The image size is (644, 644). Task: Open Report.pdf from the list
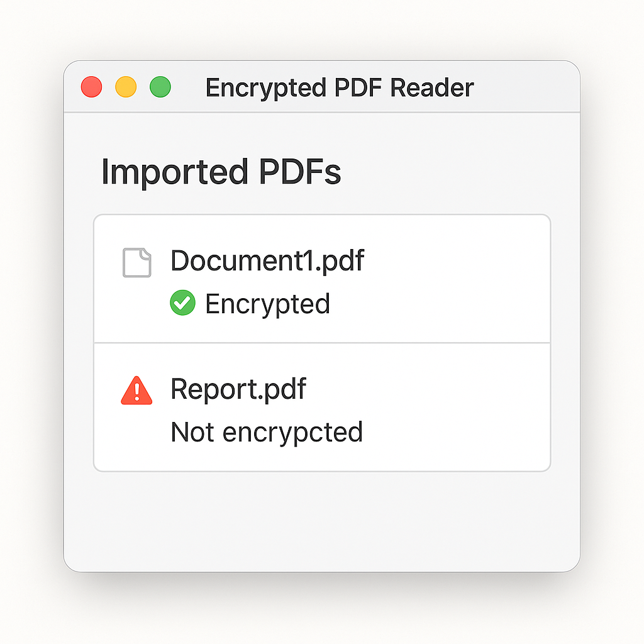coord(238,389)
